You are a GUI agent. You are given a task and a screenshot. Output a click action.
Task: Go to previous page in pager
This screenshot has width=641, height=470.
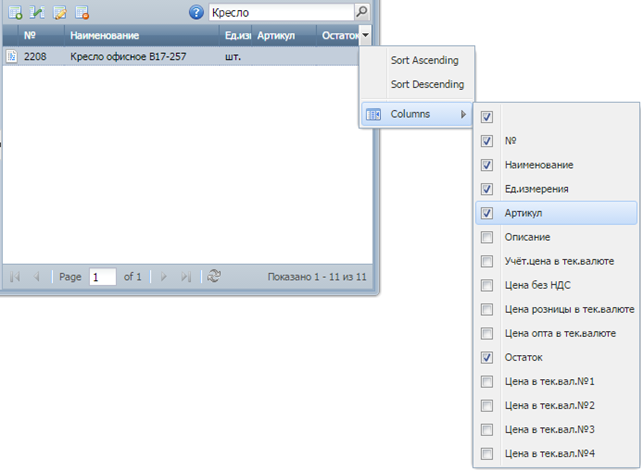pyautogui.click(x=37, y=277)
